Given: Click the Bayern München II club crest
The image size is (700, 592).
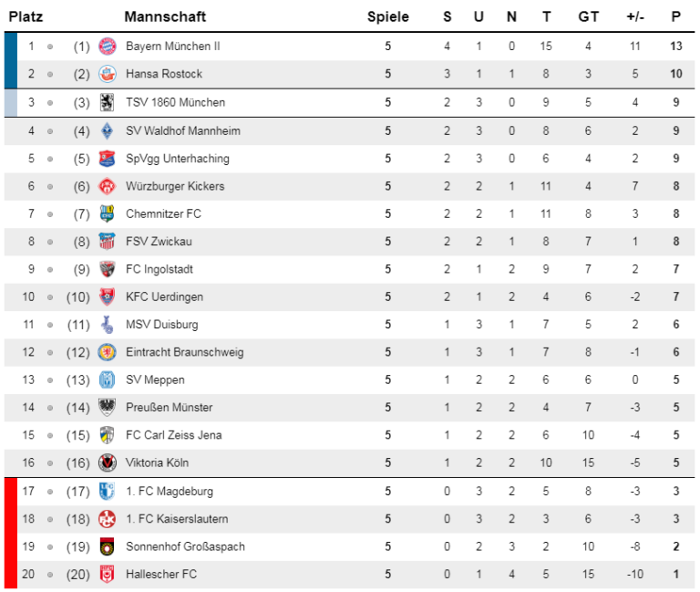Looking at the screenshot, I should tap(108, 47).
